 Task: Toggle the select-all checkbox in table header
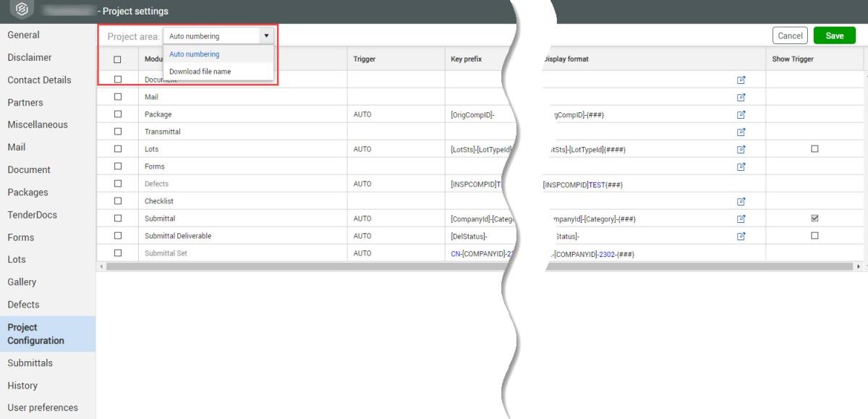pyautogui.click(x=117, y=59)
